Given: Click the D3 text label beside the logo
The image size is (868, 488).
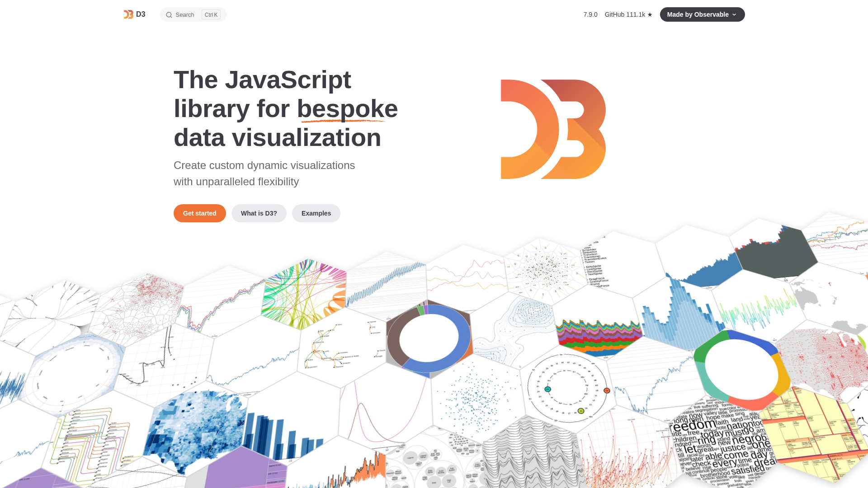Looking at the screenshot, I should click(141, 14).
